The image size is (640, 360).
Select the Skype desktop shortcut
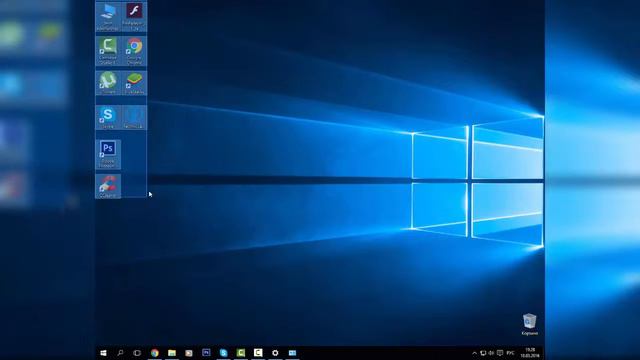tap(108, 118)
